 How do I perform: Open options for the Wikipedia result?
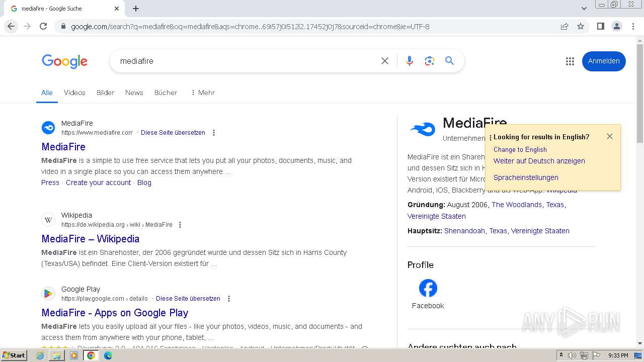pyautogui.click(x=180, y=225)
